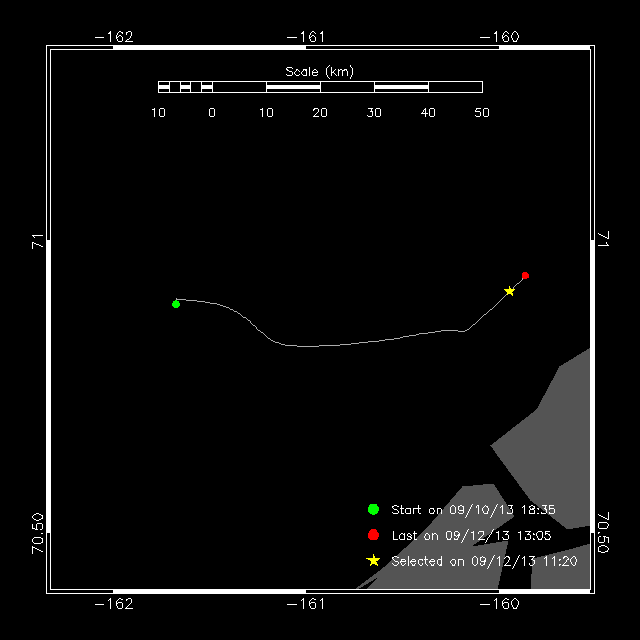Click the scale bar segment between 10 and 20

pyautogui.click(x=293, y=87)
